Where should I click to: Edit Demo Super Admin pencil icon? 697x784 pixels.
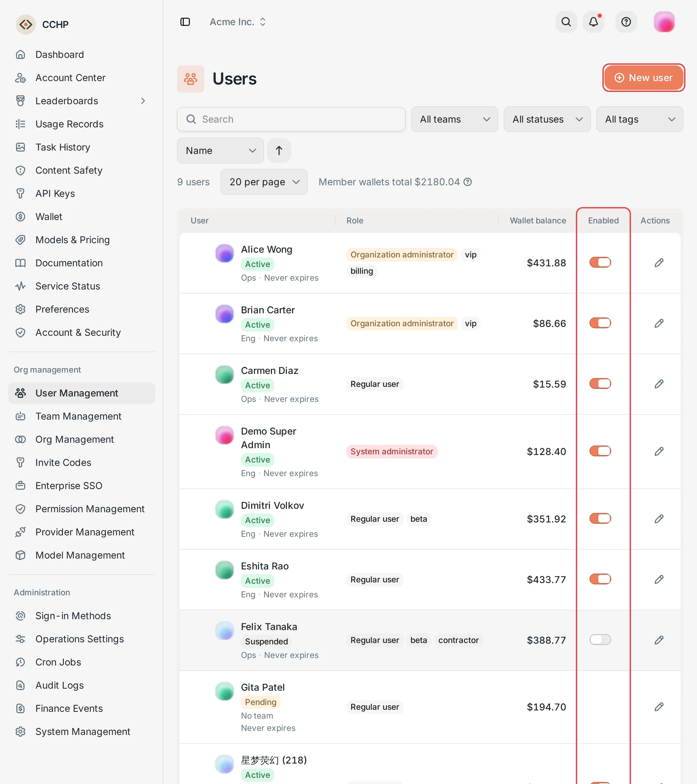pos(659,452)
